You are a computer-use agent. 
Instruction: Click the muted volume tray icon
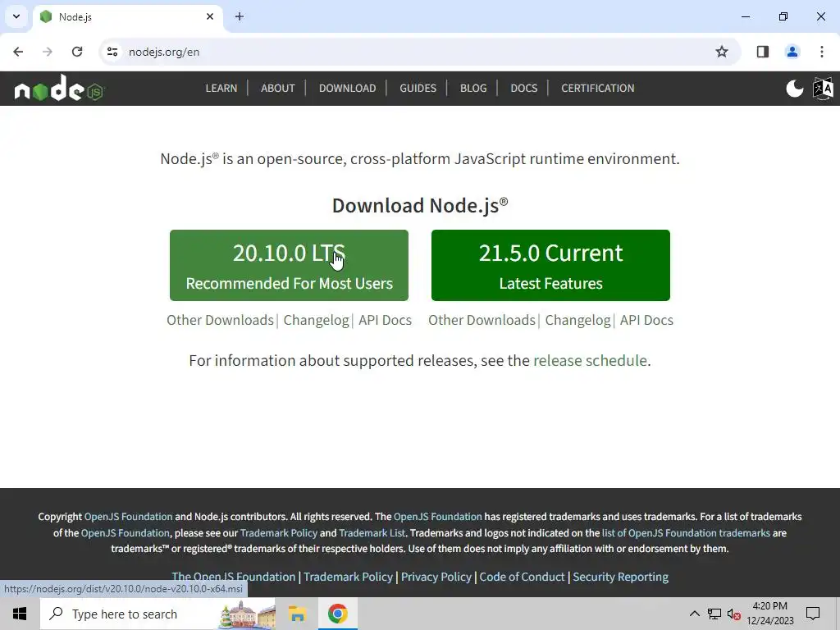tap(733, 614)
